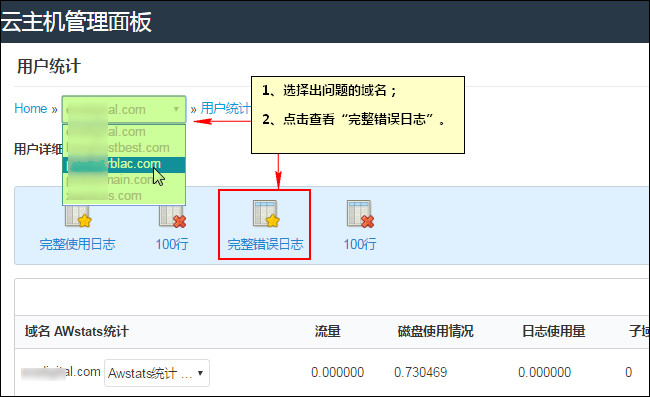Click the 域名 AWstats统计 column header

(x=77, y=331)
